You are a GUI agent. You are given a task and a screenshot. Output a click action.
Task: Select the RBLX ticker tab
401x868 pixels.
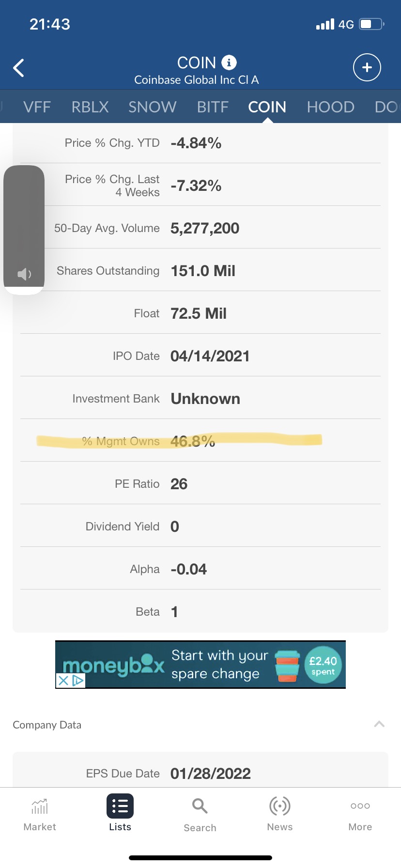(90, 107)
